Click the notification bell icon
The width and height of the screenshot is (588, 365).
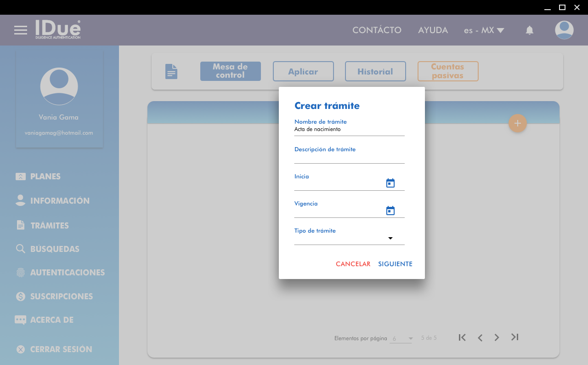click(530, 30)
